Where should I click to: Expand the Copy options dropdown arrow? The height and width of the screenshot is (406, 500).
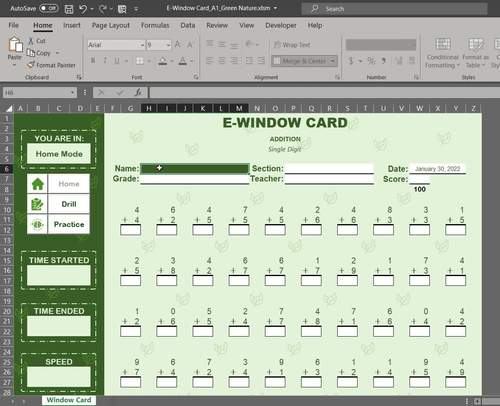(57, 53)
